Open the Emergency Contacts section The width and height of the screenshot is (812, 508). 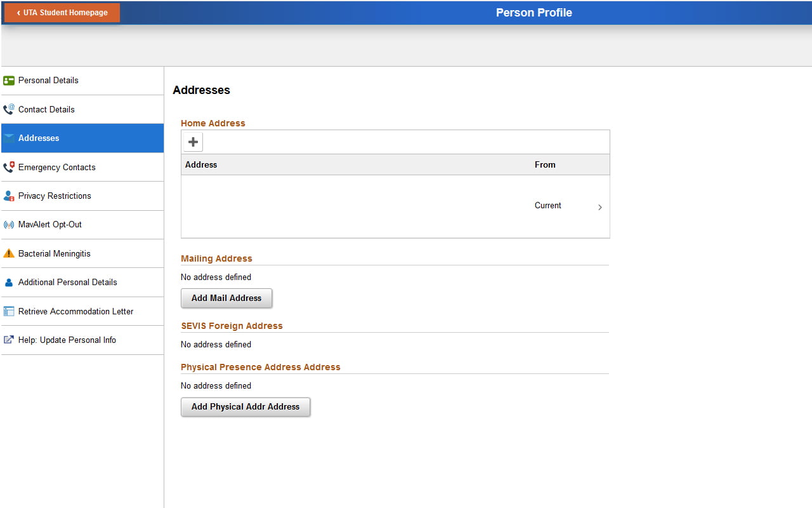57,167
